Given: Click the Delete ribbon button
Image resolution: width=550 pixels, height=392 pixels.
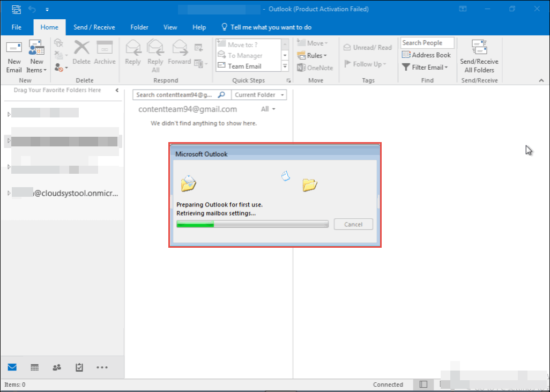Looking at the screenshot, I should point(81,53).
